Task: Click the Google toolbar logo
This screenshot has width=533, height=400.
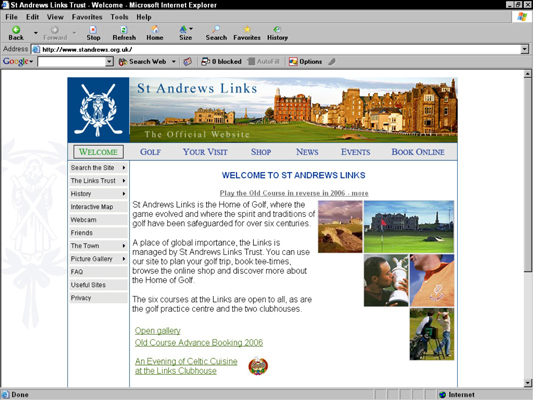Action: (16, 62)
